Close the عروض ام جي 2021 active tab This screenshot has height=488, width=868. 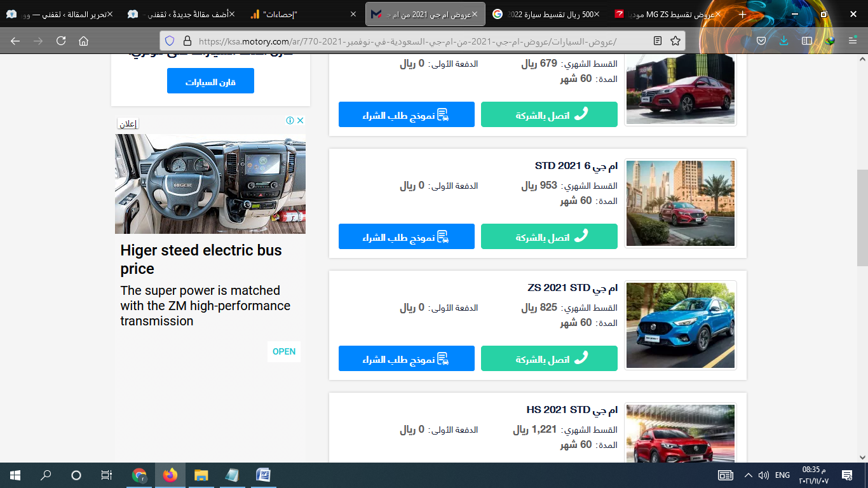(475, 14)
